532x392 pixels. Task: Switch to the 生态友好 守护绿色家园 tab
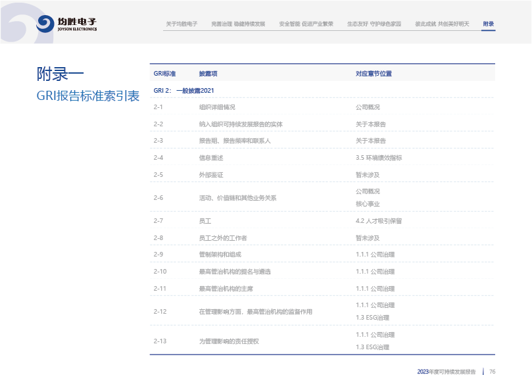pos(374,24)
